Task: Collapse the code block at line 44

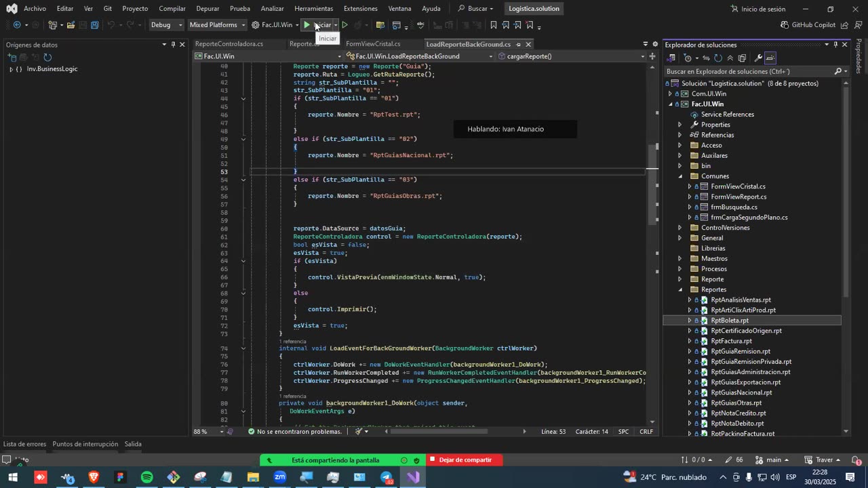Action: pyautogui.click(x=243, y=98)
